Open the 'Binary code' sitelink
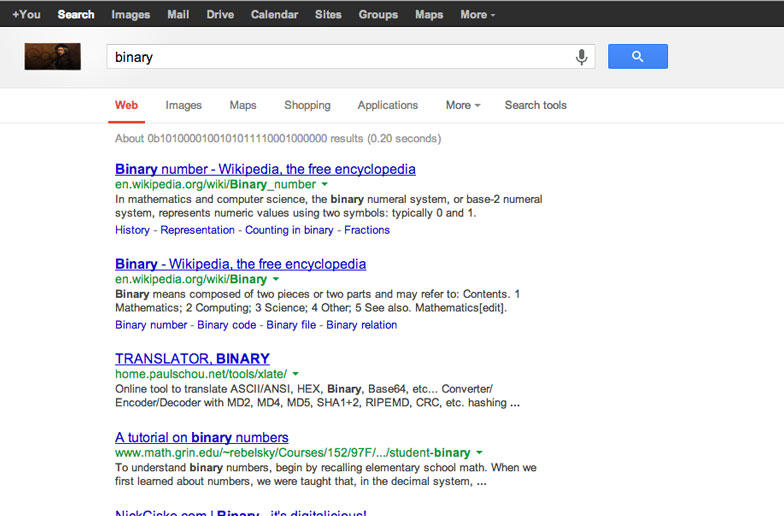Screen dimensions: 784x516 226,325
